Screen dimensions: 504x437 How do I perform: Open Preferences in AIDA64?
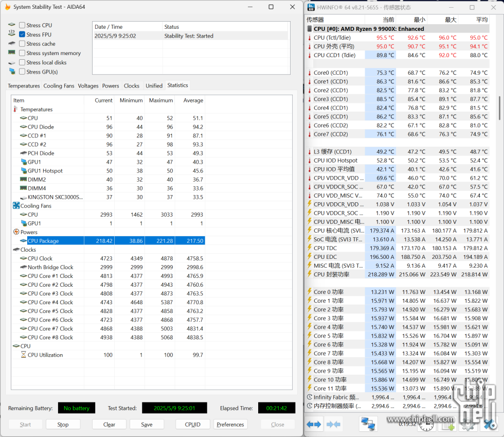coord(230,425)
